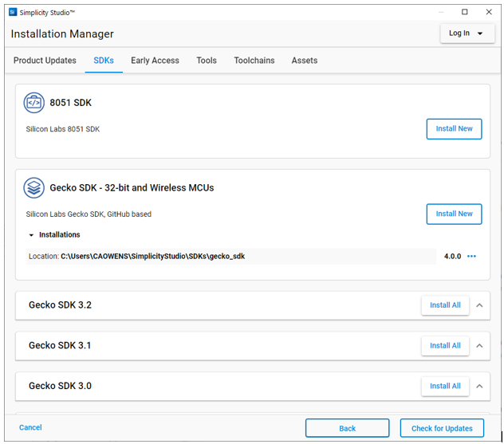Go to the Tools tab
The image size is (504, 444).
click(207, 61)
